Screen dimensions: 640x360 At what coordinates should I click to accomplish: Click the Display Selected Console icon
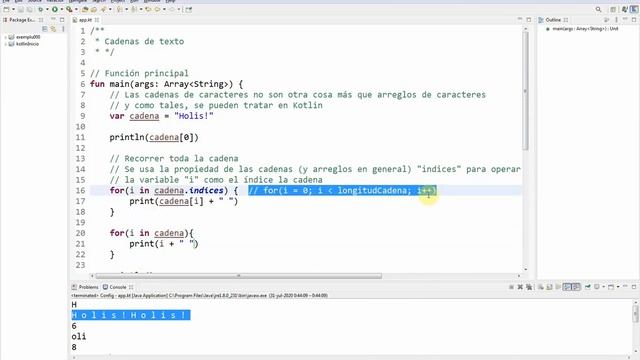(597, 287)
